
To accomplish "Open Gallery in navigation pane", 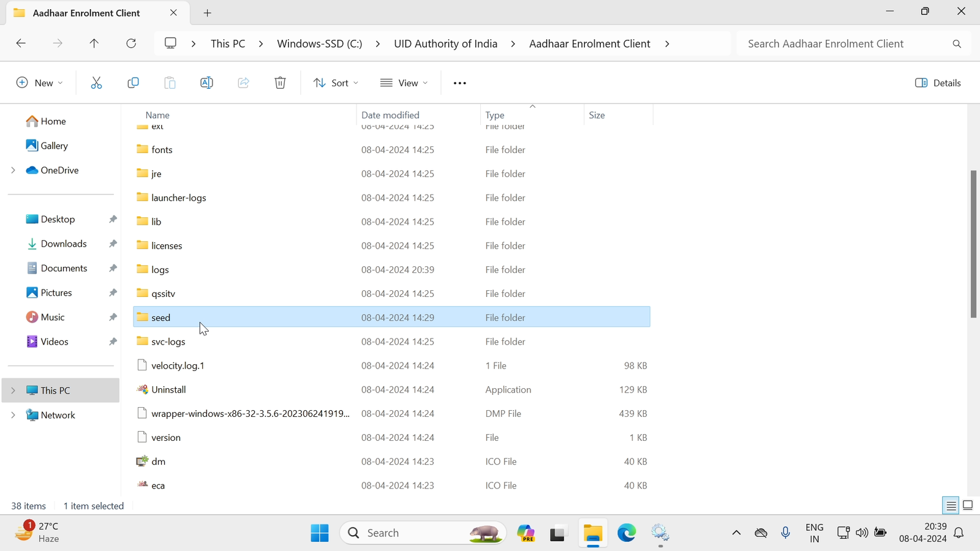I will 47,146.
